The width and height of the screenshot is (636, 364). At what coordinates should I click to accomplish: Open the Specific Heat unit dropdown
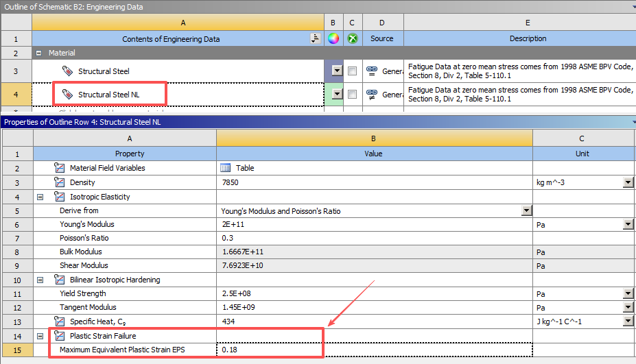[x=628, y=321]
